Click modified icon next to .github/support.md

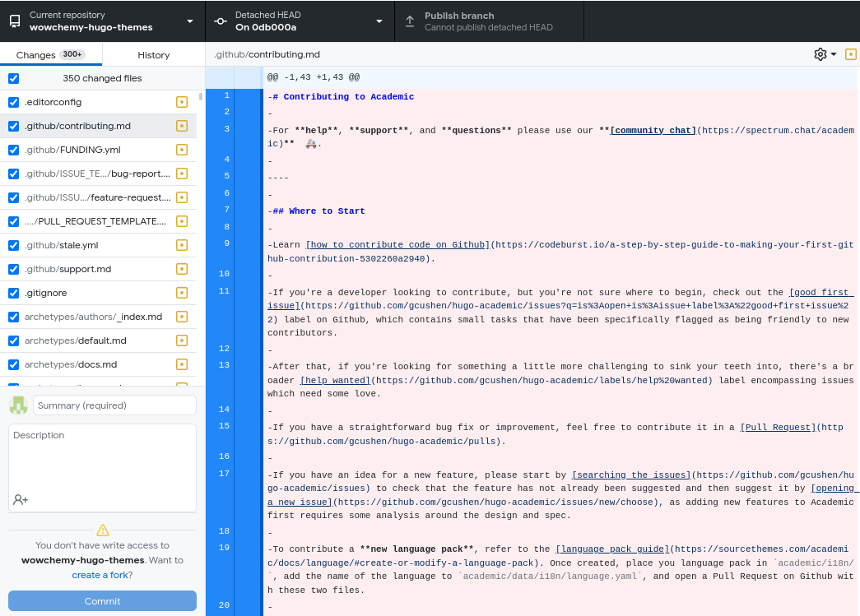pyautogui.click(x=182, y=269)
